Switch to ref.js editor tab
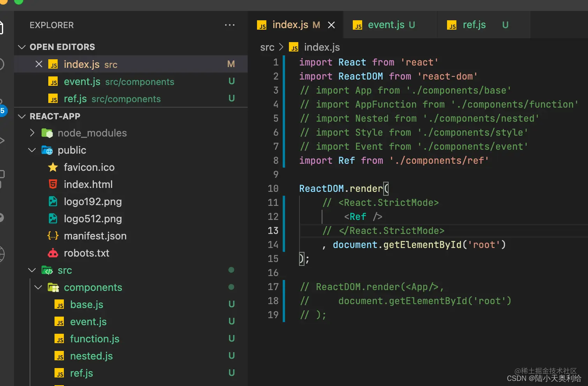Image resolution: width=588 pixels, height=386 pixels. pyautogui.click(x=484, y=25)
